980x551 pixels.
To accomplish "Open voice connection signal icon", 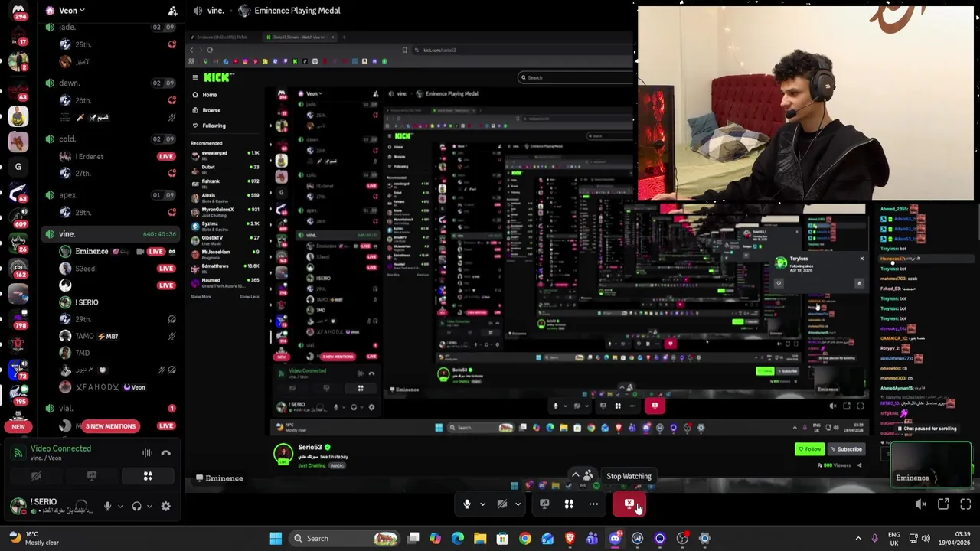I will coord(18,453).
